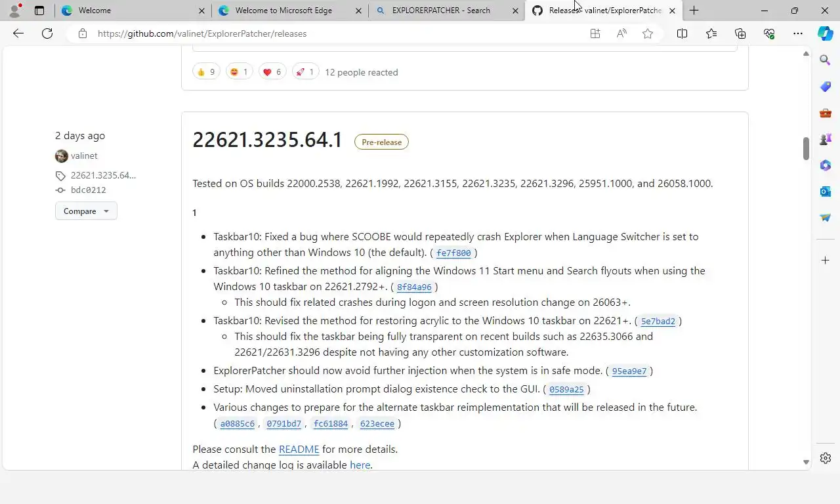The height and width of the screenshot is (504, 840).
Task: Click '12 people reacted' text
Action: click(362, 72)
